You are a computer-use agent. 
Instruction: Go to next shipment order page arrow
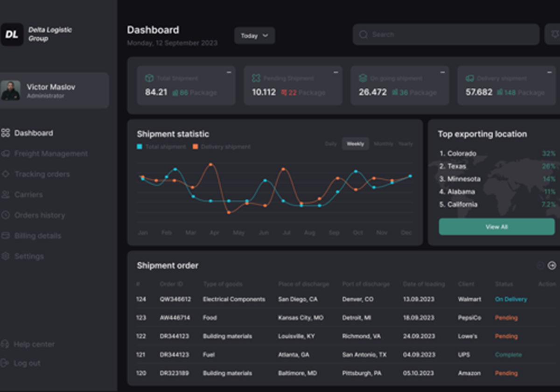552,266
